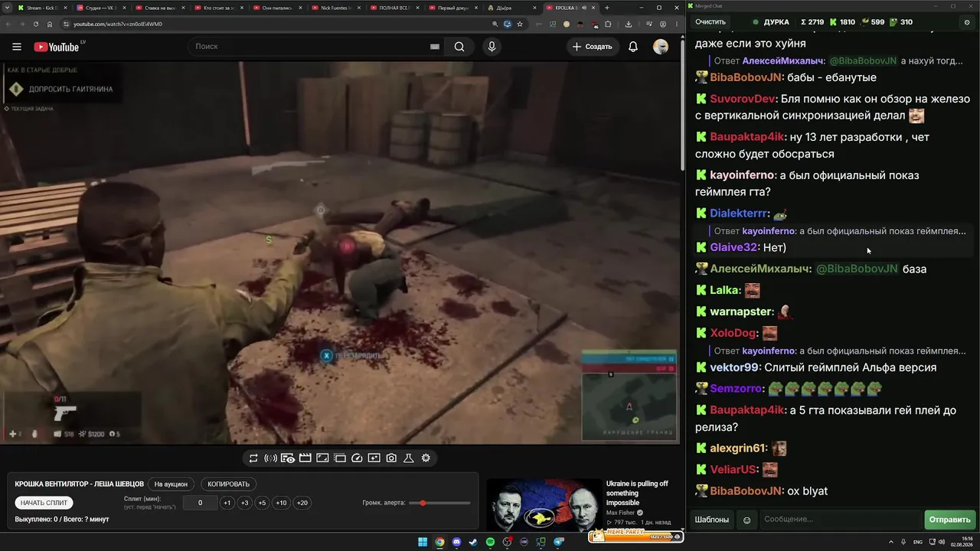
Task: Submit search with the magnifier button
Action: 459,47
